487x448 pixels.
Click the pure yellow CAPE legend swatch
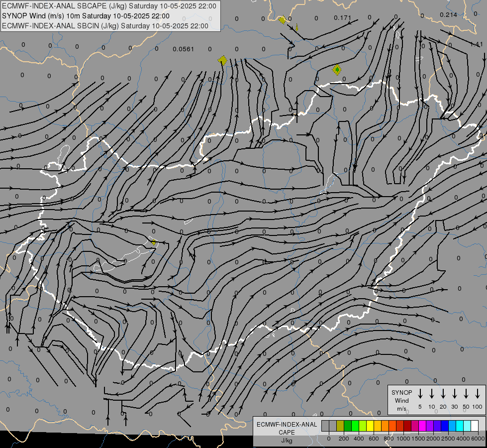(370, 426)
